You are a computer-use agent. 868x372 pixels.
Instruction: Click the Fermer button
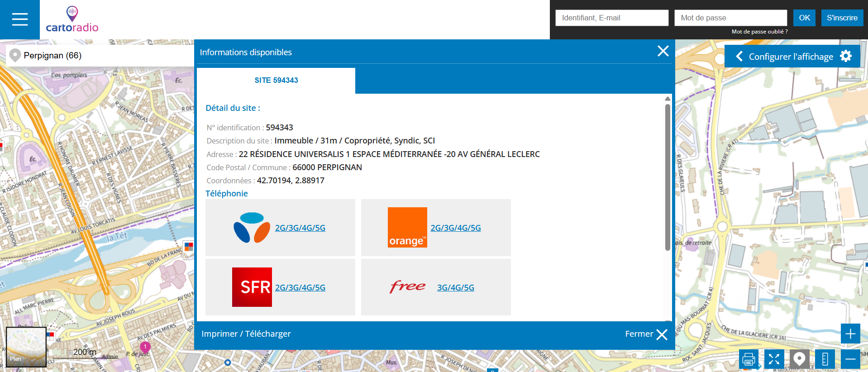[x=646, y=334]
